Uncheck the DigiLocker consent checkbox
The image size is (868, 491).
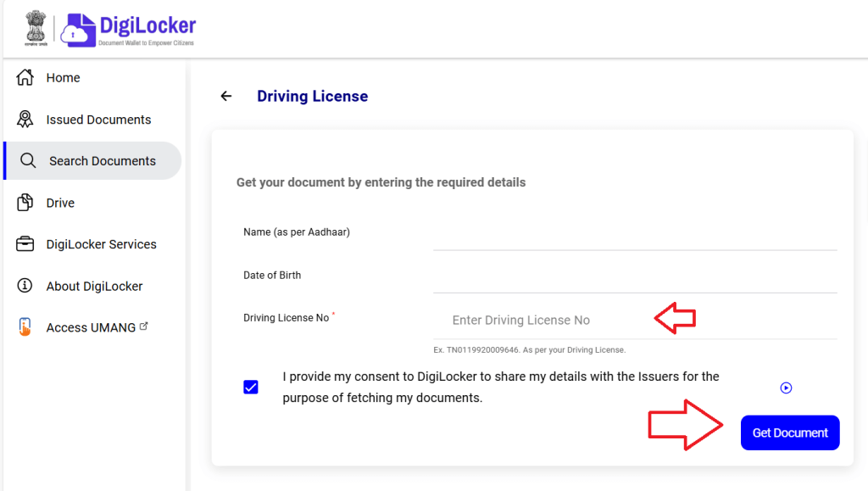point(251,388)
